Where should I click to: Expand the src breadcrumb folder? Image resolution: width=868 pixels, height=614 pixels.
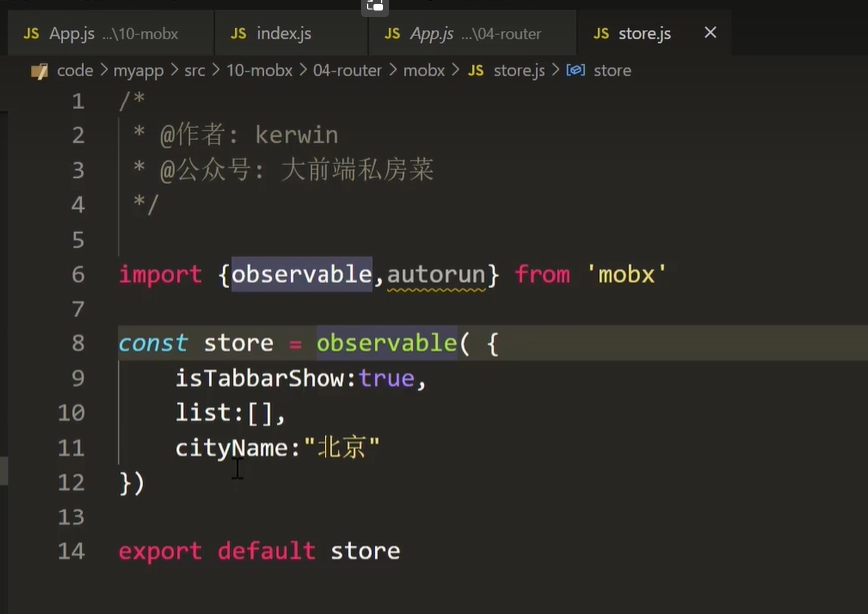(194, 71)
